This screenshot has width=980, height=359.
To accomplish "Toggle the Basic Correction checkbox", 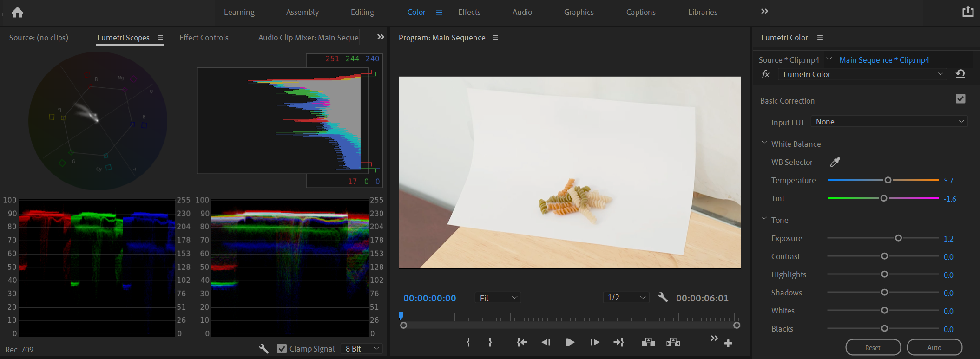I will (960, 99).
